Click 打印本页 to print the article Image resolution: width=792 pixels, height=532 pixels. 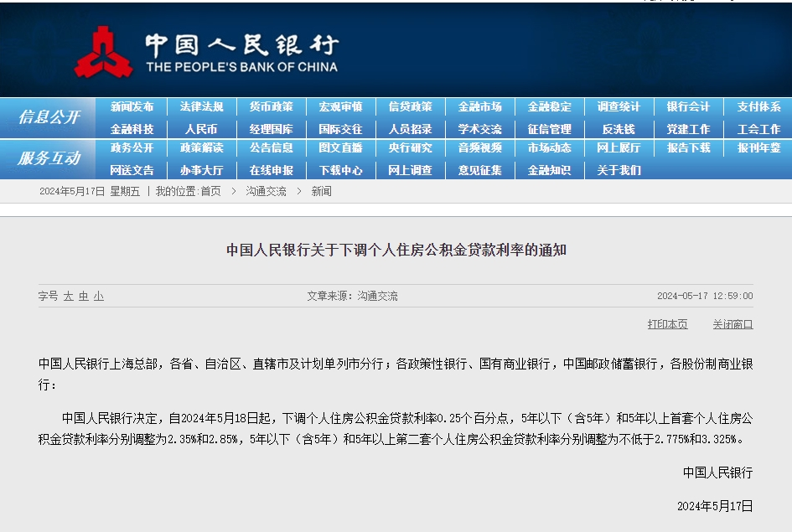click(666, 323)
